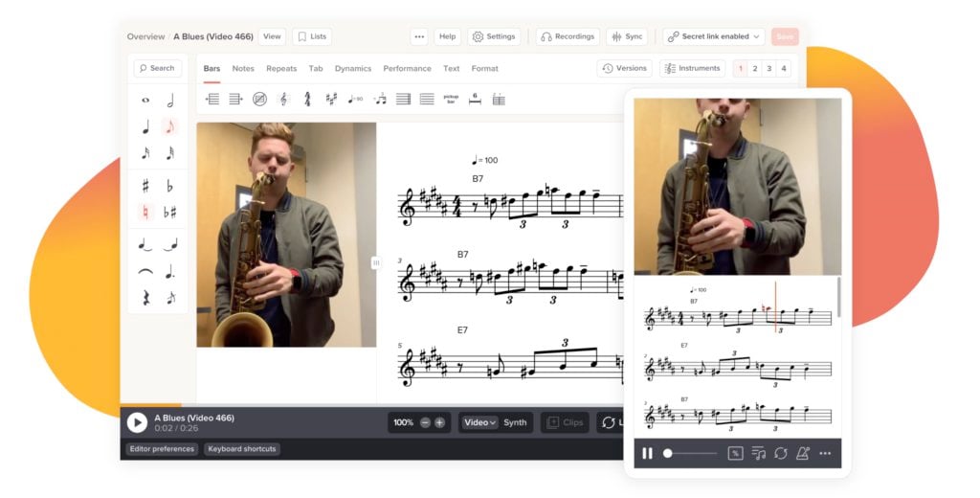Screen dimensions: 980x498
Task: Decrease zoom with the minus button
Action: click(425, 423)
